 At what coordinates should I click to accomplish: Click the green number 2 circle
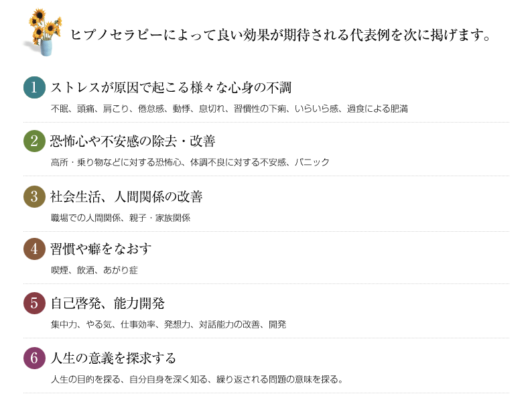pos(34,141)
